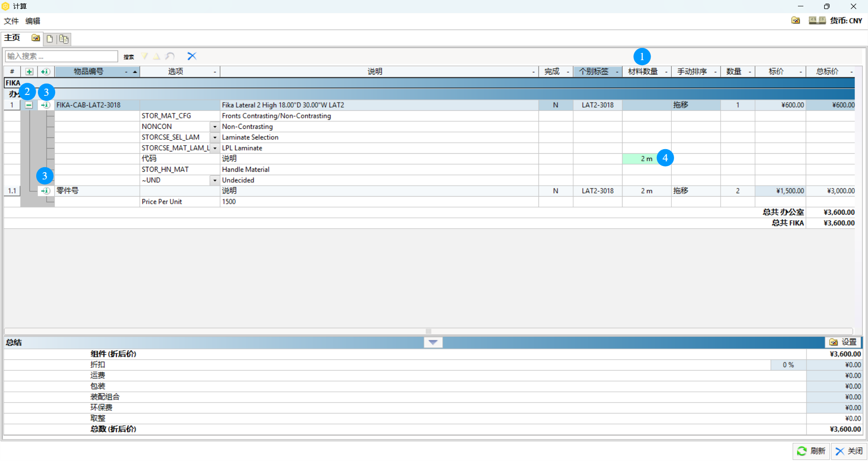This screenshot has width=868, height=461.
Task: Open the 个别标签 column header filter
Action: tap(617, 72)
